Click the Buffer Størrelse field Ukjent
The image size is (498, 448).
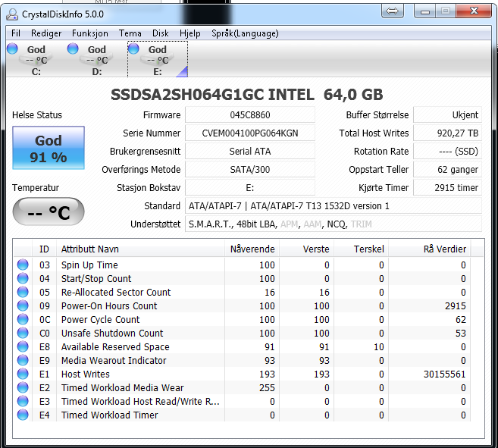coord(447,115)
